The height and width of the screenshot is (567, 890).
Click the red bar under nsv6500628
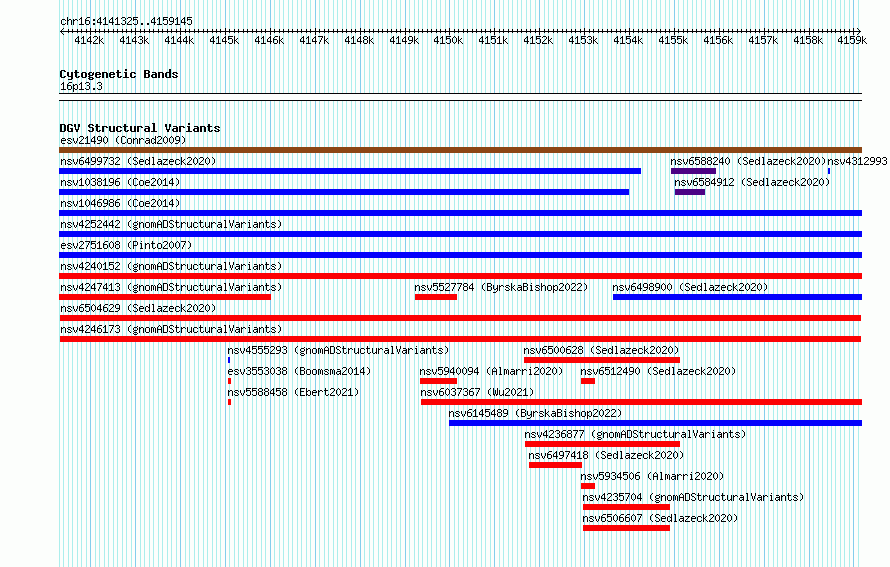pyautogui.click(x=602, y=360)
